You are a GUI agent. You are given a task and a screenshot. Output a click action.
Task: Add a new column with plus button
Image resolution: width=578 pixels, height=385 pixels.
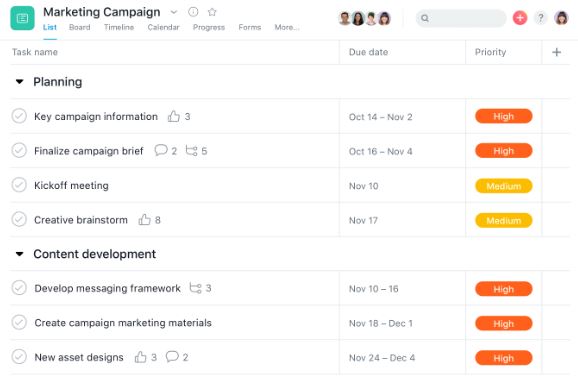click(x=557, y=52)
